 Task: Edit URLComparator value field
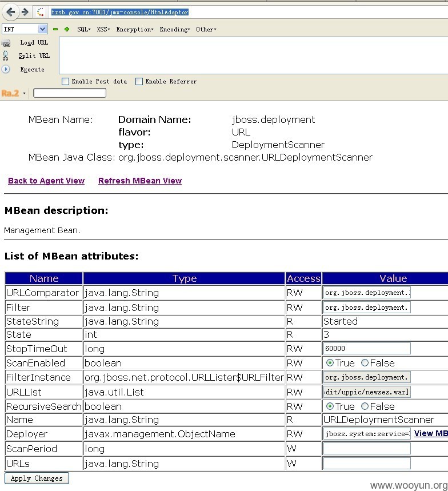tap(367, 293)
